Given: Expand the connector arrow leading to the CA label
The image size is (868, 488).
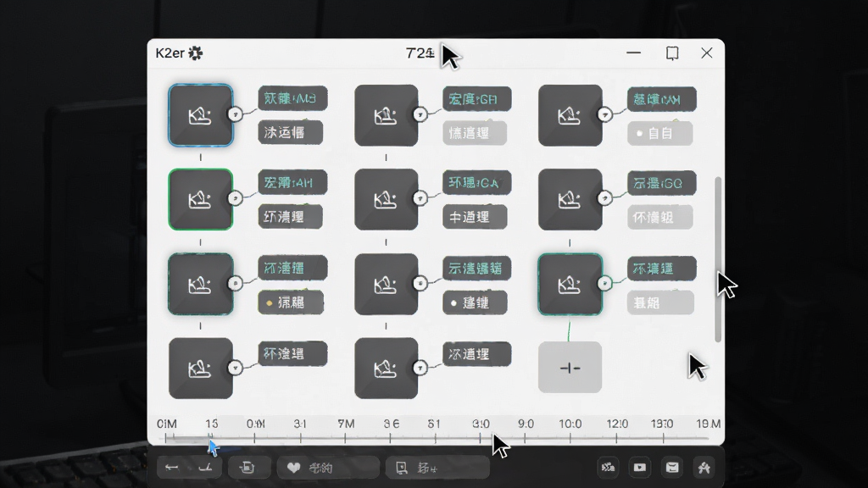Looking at the screenshot, I should [420, 198].
